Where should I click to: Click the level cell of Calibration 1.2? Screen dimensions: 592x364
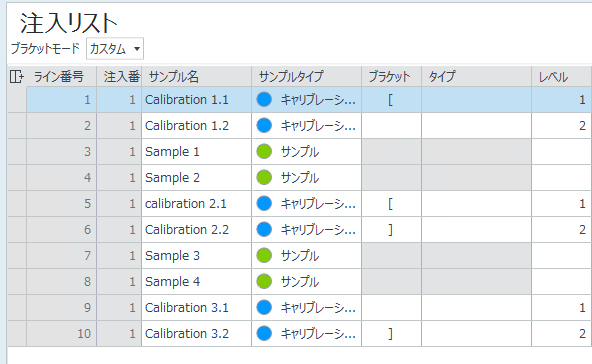tap(561, 126)
